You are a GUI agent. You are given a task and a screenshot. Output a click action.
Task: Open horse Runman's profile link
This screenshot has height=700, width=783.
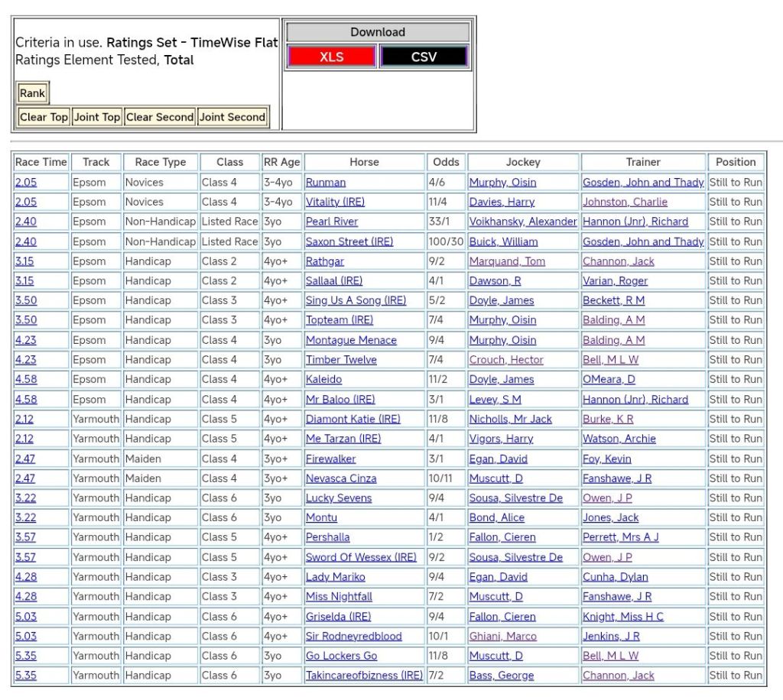tap(326, 183)
